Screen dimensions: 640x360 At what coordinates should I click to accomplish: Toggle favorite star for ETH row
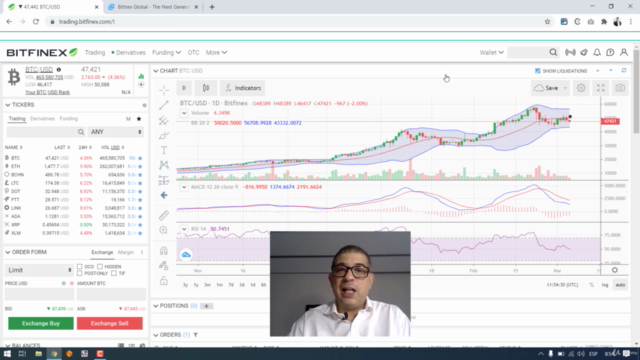click(x=140, y=166)
